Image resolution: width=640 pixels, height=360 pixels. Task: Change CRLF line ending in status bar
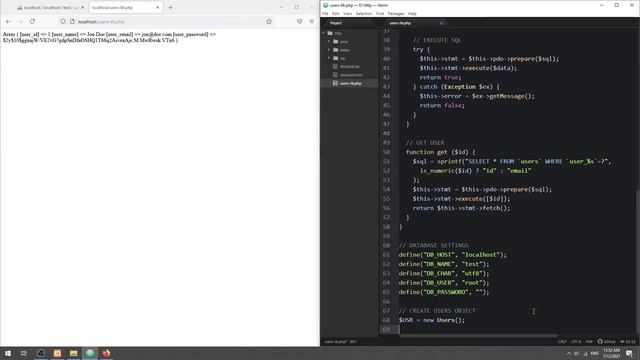tap(562, 342)
